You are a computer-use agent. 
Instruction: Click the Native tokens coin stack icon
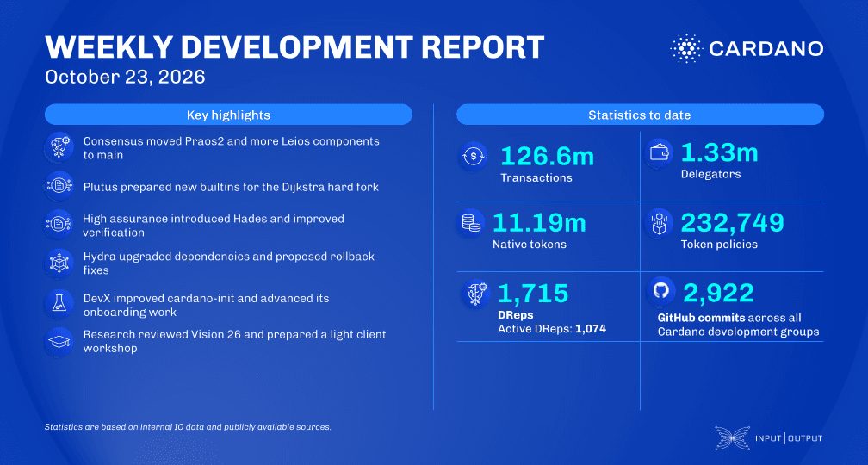tap(470, 224)
